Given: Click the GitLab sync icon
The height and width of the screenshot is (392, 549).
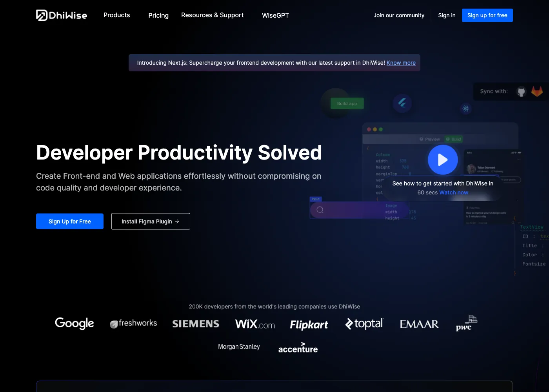Looking at the screenshot, I should (537, 91).
